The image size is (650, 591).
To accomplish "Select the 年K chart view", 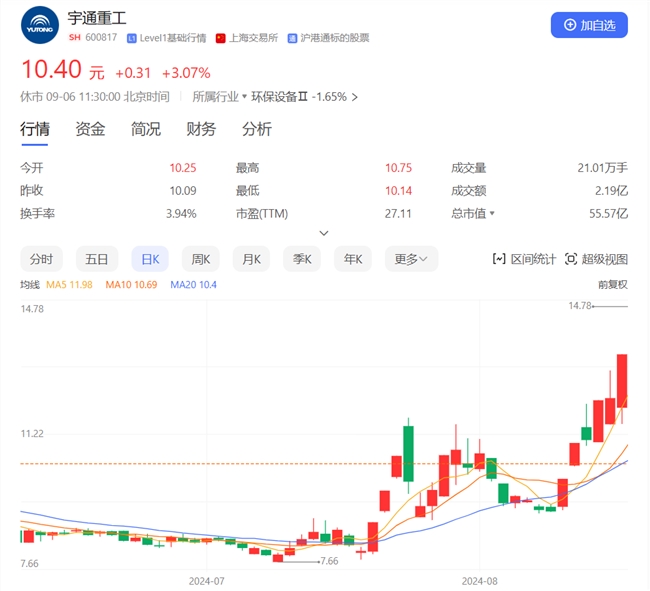I will coord(353,259).
